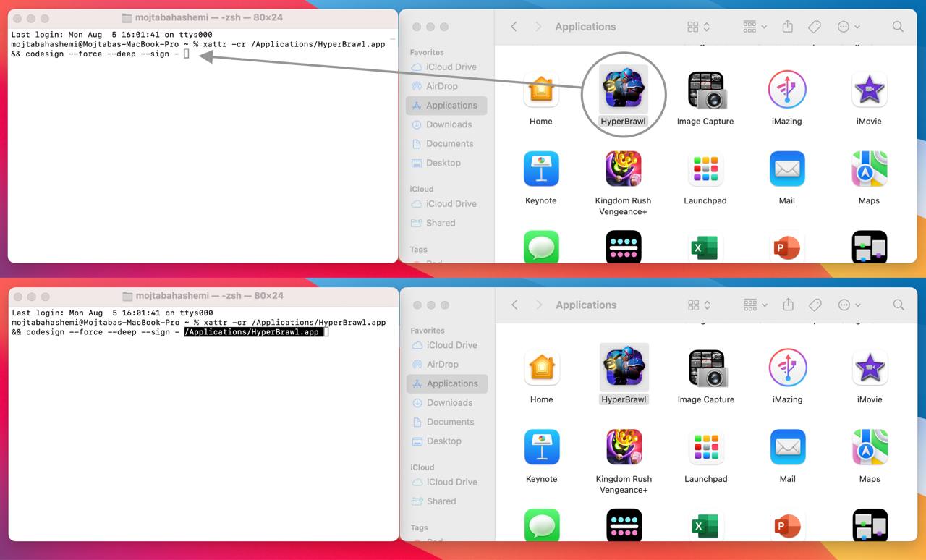926x560 pixels.
Task: Open More actions dropdown in upper Finder
Action: click(849, 27)
